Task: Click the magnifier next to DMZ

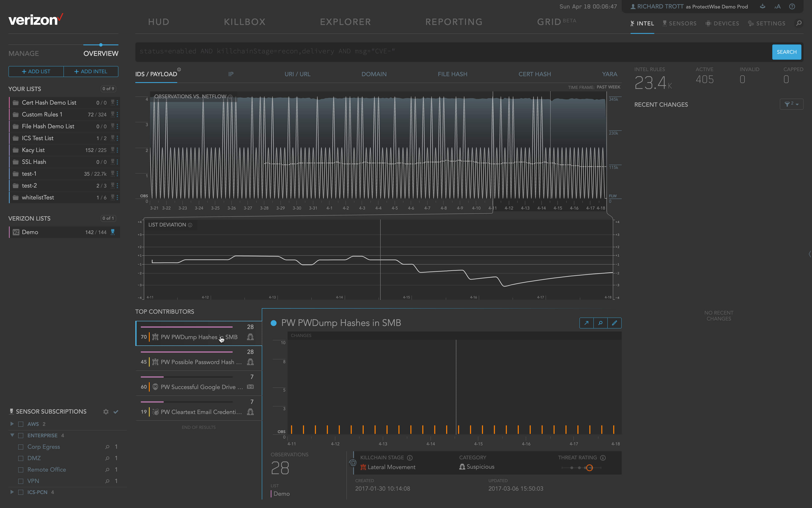Action: point(107,458)
